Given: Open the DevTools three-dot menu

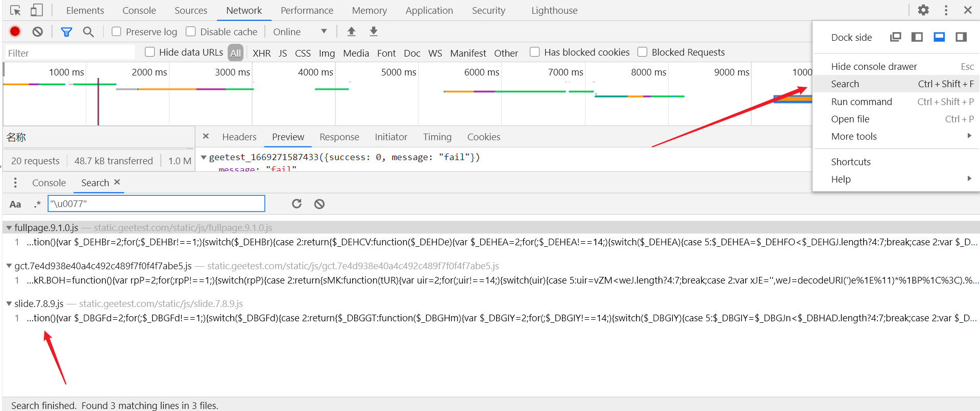Looking at the screenshot, I should 946,10.
